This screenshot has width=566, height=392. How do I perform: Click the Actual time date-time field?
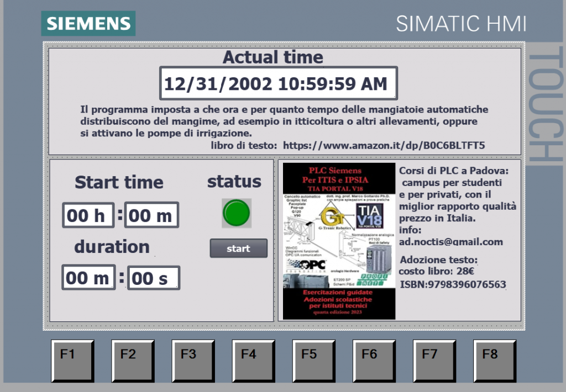(278, 84)
